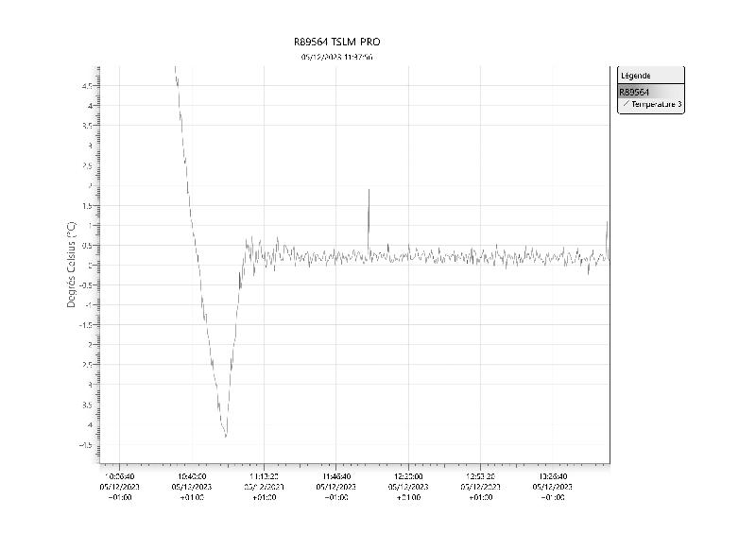Click the 12:53:20 time axis label
This screenshot has height=534, width=756.
(481, 477)
